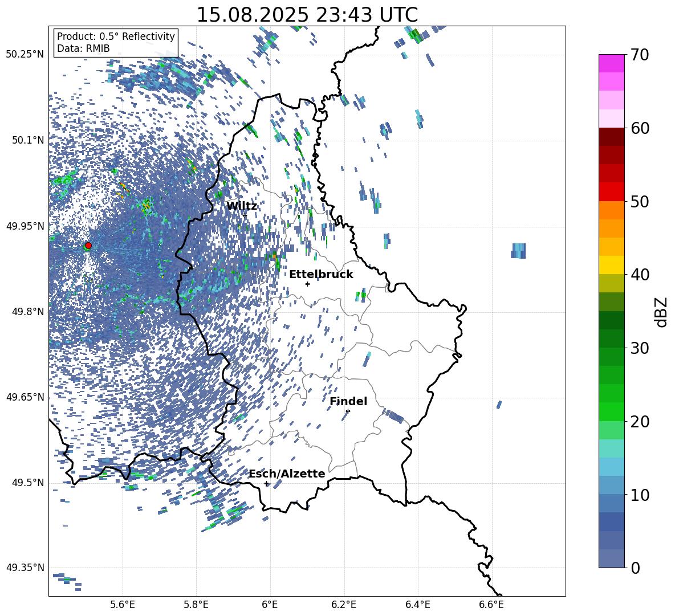The image size is (675, 616).
Task: Click the 6.2°E longitude label
Action: tap(344, 605)
